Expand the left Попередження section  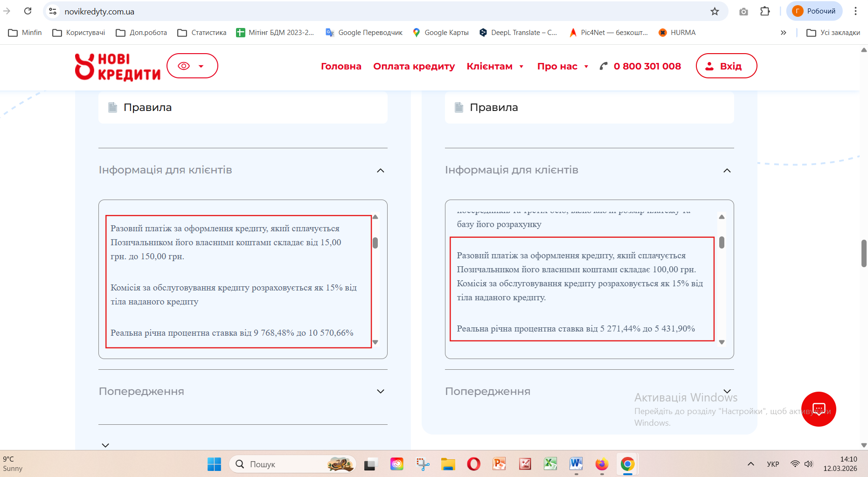tap(381, 392)
